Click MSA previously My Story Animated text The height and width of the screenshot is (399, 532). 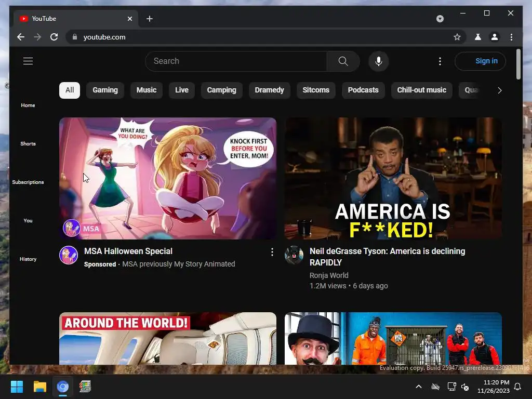pos(179,264)
